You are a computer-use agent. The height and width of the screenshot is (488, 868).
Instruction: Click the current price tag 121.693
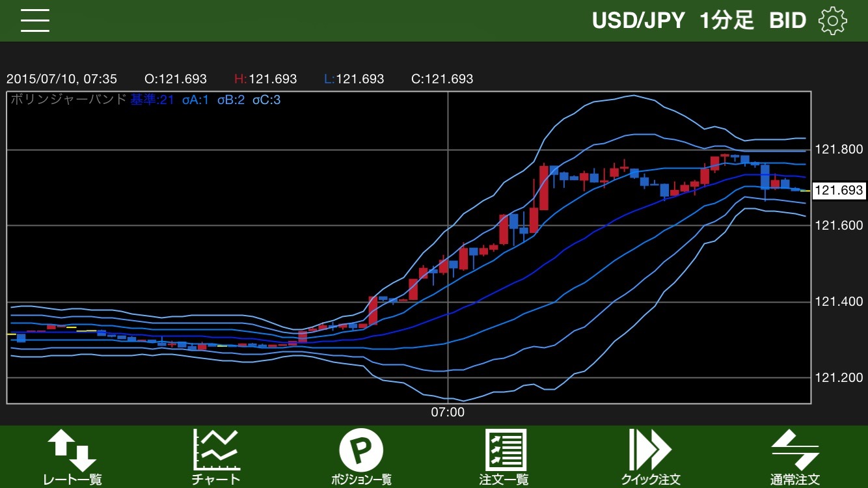click(x=839, y=191)
